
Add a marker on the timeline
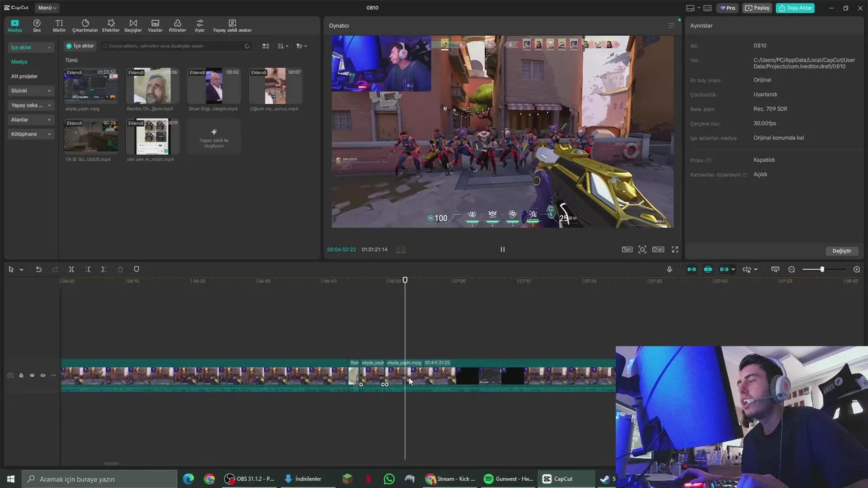click(x=136, y=270)
